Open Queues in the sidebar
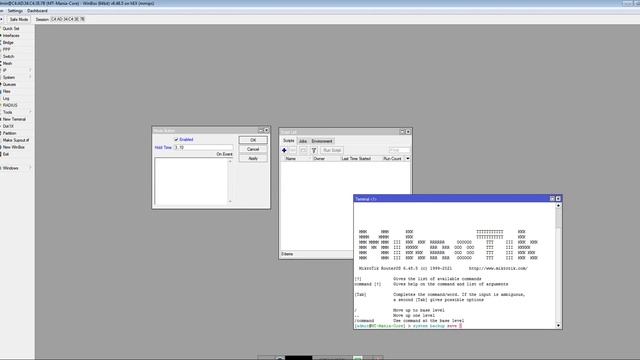This screenshot has width=640, height=360. point(9,84)
